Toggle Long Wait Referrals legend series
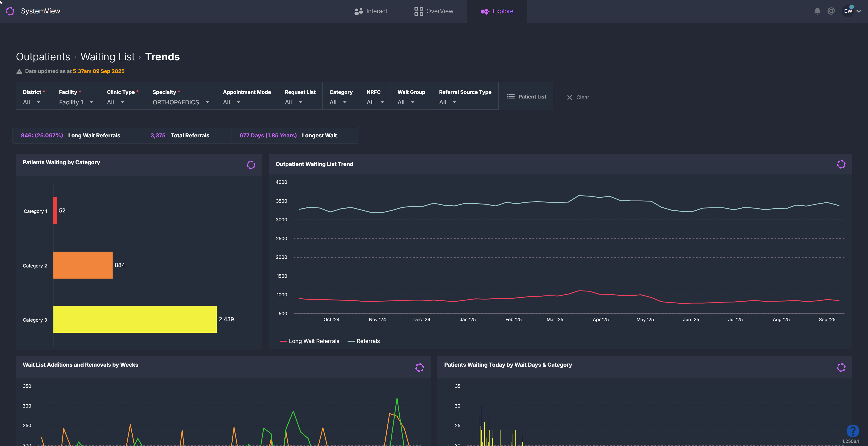This screenshot has width=868, height=446. click(x=309, y=341)
